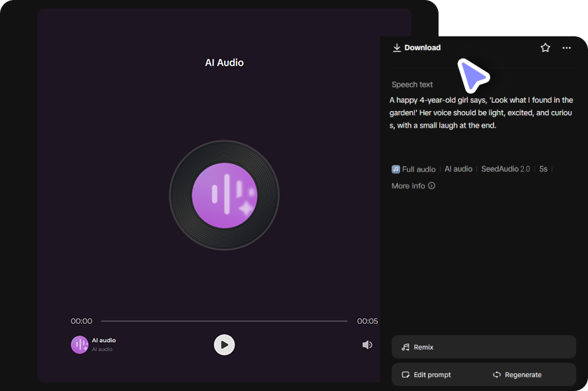Screen dimensions: 588x391
Task: Click the bold 'AI audio' track name in player
Action: click(x=104, y=341)
